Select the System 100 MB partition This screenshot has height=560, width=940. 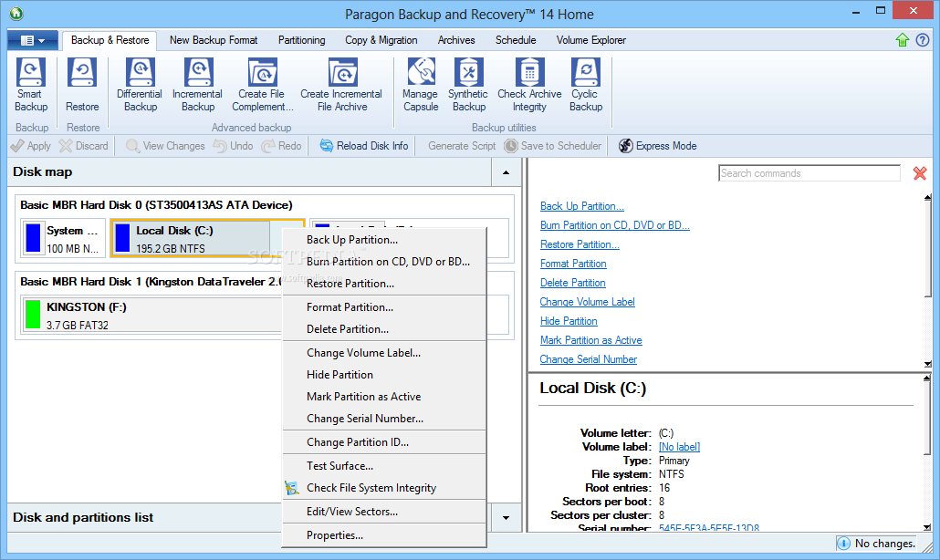63,238
